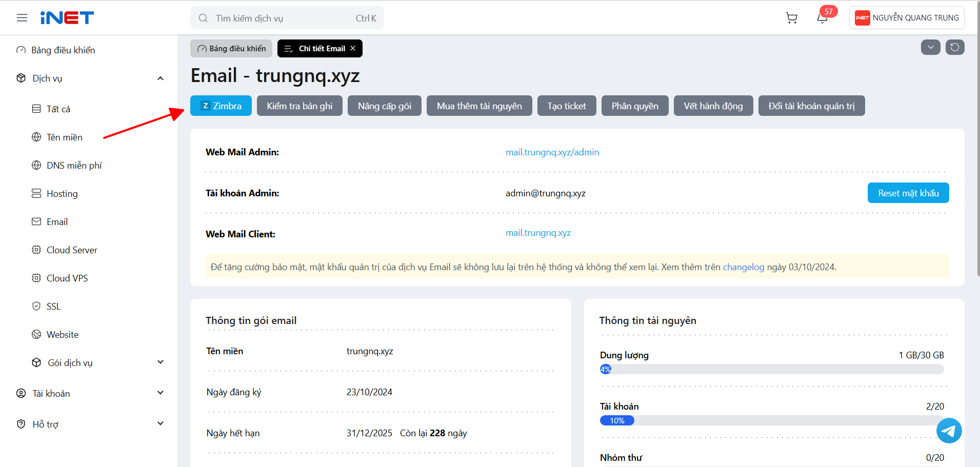Viewport: 980px width, 467px height.
Task: Click the Zimbra button
Action: pos(221,106)
